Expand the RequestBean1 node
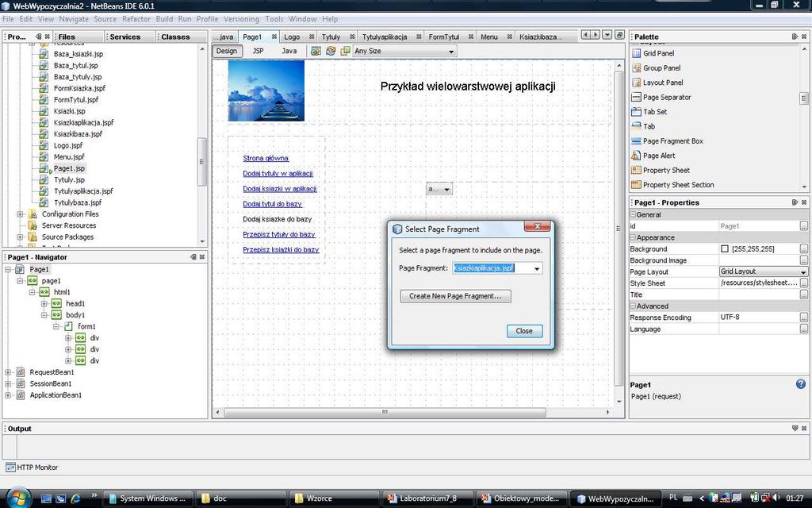Screen dimensions: 812x508 coord(8,372)
